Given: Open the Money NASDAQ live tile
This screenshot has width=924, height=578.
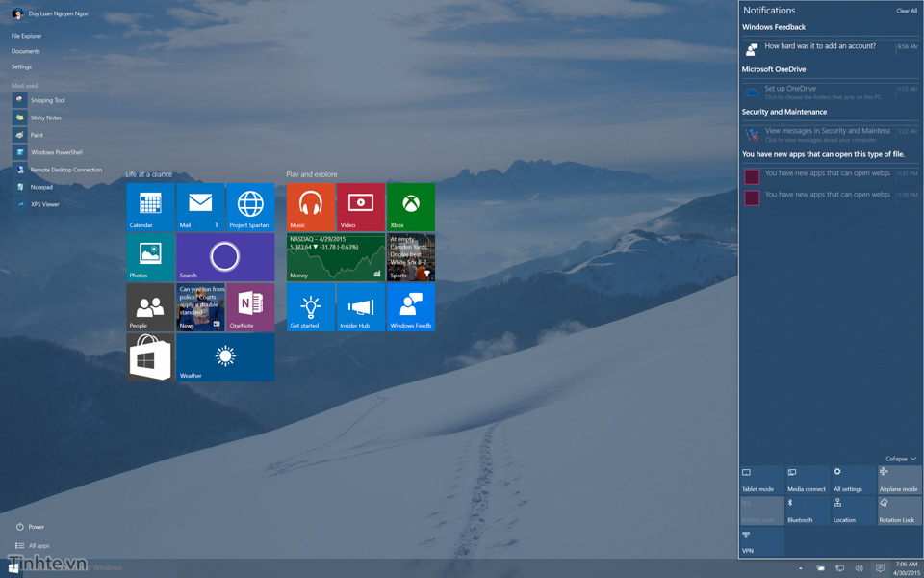Looking at the screenshot, I should (x=336, y=257).
